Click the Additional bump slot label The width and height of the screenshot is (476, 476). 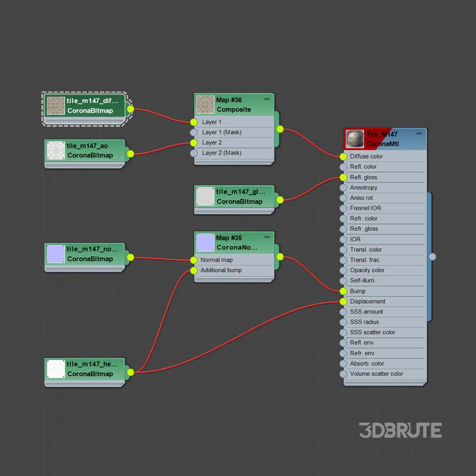pyautogui.click(x=221, y=270)
